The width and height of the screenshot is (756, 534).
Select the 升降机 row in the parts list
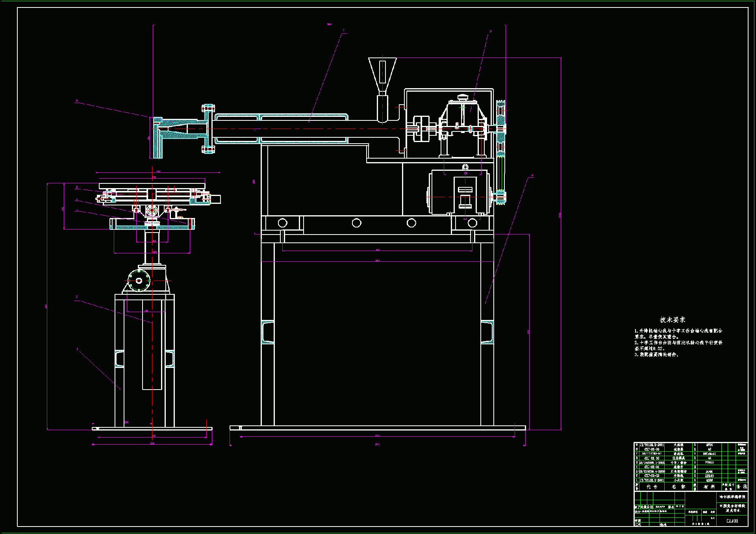(678, 476)
